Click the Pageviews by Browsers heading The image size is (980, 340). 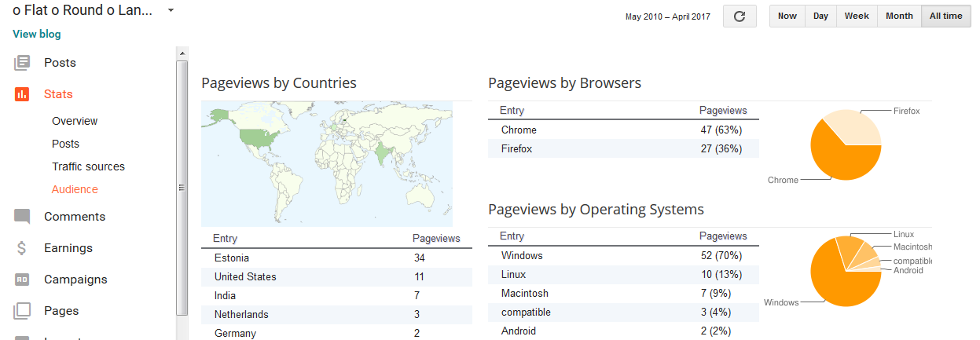[x=565, y=83]
